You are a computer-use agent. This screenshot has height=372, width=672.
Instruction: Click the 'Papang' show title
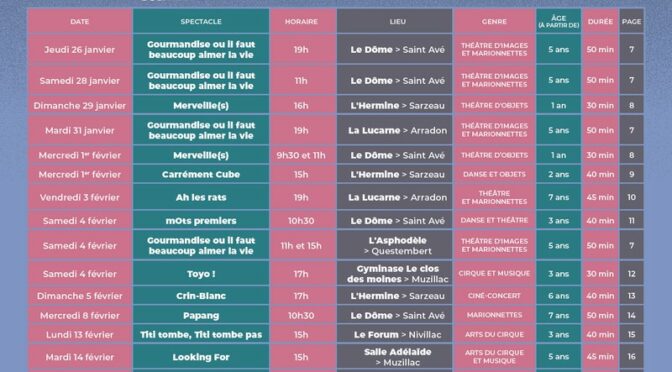tap(201, 315)
